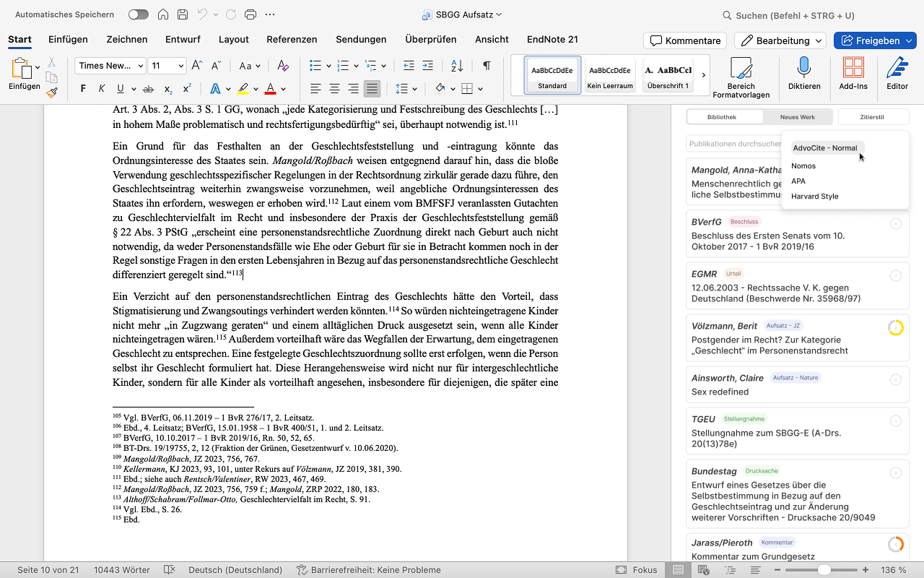Click the Neues Werk button
This screenshot has height=578, width=924.
[x=797, y=116]
